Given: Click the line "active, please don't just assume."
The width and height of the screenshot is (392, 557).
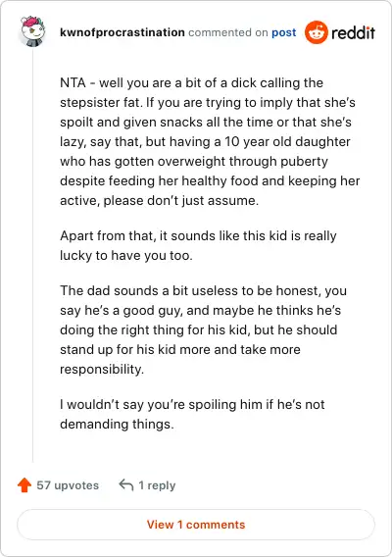Looking at the screenshot, I should 160,200.
